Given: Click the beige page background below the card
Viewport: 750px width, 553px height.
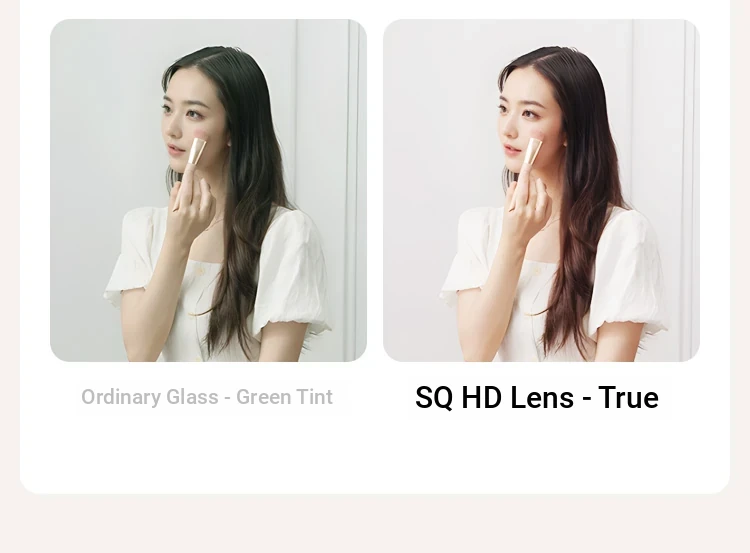Looking at the screenshot, I should coord(375,524).
